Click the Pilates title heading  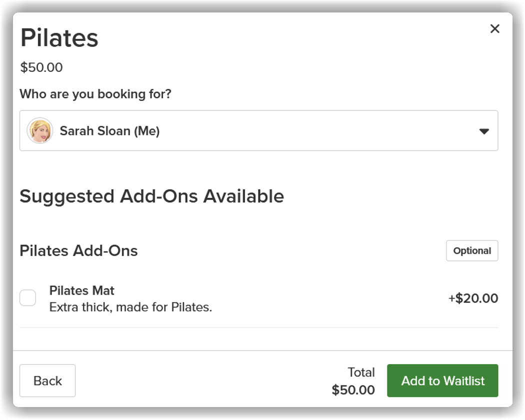pyautogui.click(x=59, y=38)
